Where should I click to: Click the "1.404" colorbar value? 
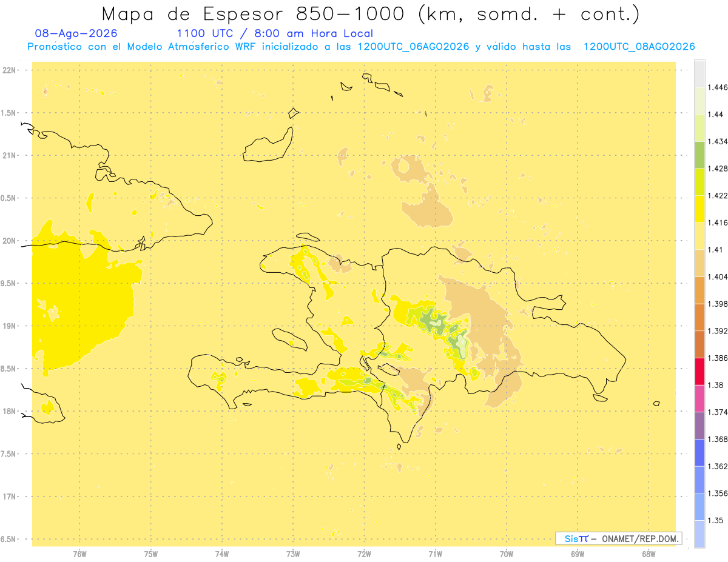point(717,276)
